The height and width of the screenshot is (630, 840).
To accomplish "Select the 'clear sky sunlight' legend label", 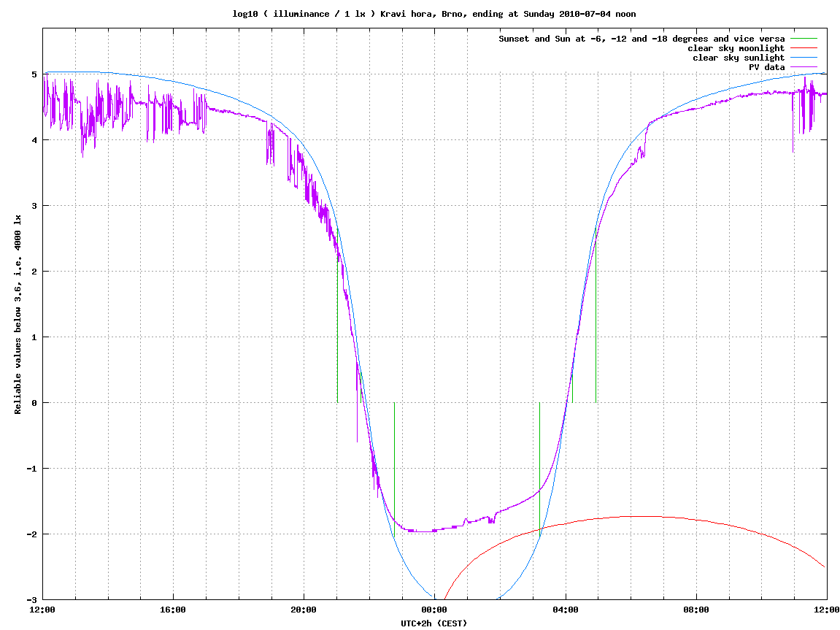I will tap(739, 58).
